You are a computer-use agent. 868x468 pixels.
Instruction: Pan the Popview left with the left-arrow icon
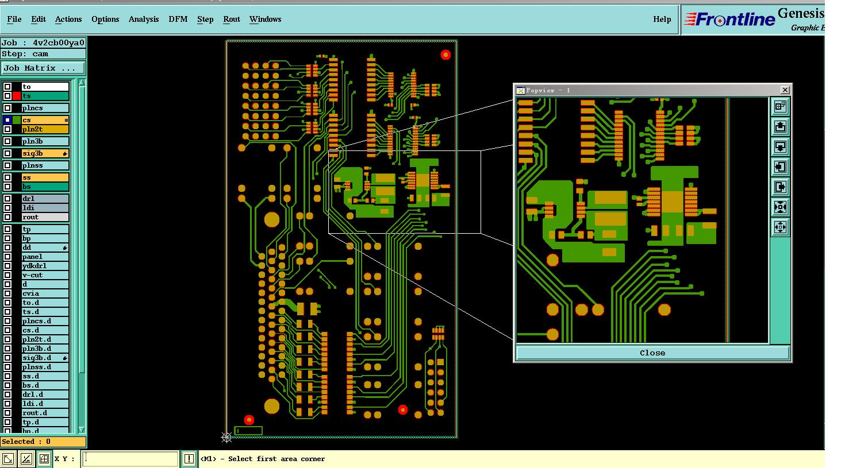point(780,167)
